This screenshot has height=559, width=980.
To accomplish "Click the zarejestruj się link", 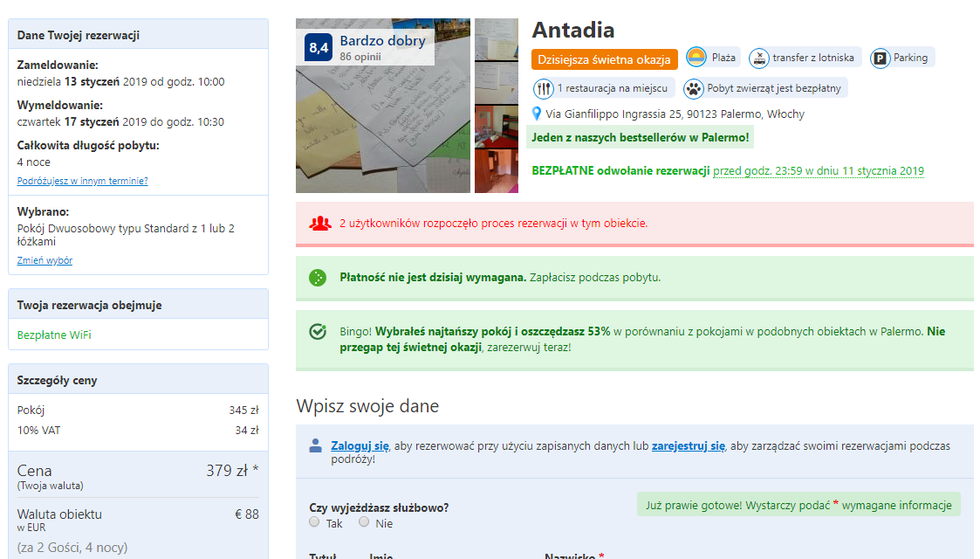I will (689, 445).
